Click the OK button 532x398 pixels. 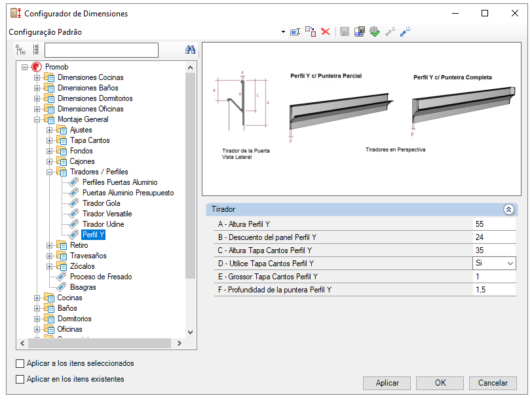(440, 383)
